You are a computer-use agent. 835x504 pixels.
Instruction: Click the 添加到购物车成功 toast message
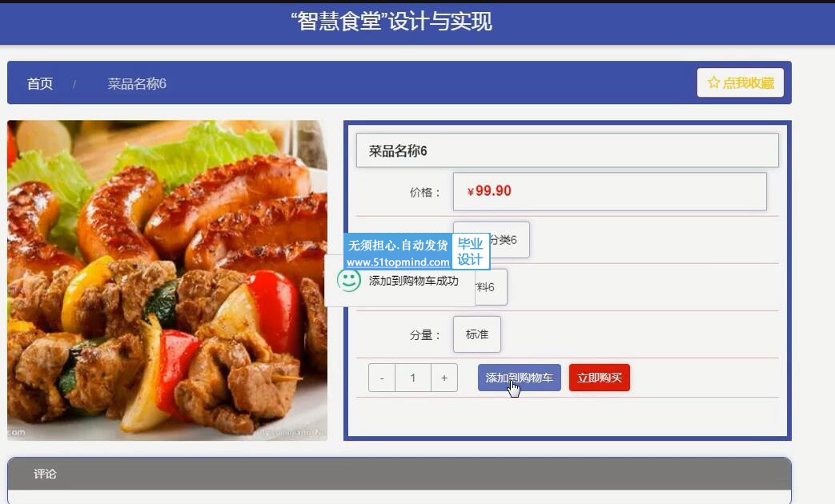(399, 281)
